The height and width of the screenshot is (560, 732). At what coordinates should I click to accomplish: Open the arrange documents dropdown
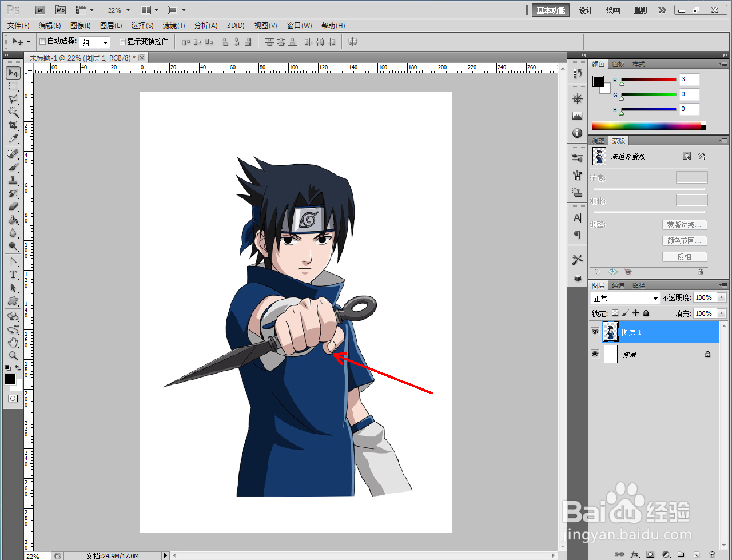pyautogui.click(x=150, y=10)
